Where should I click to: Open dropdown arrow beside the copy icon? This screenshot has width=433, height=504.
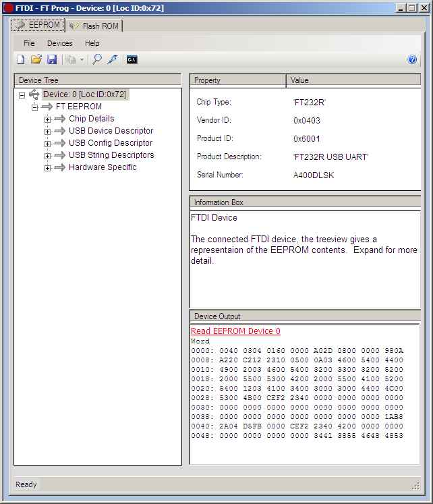coord(82,59)
